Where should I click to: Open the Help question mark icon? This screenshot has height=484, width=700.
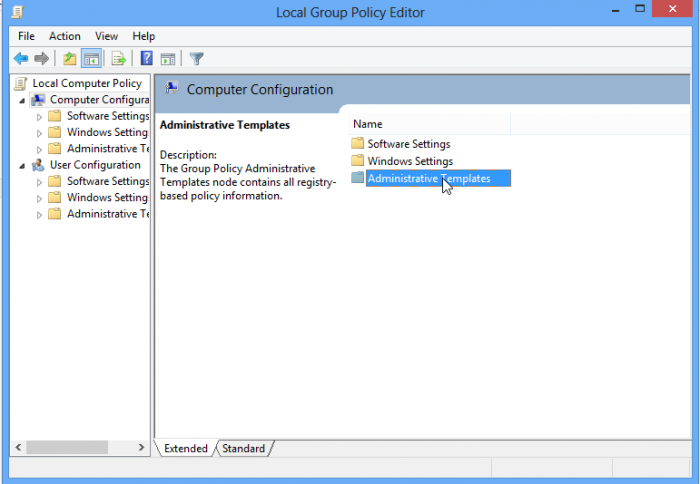click(x=146, y=58)
